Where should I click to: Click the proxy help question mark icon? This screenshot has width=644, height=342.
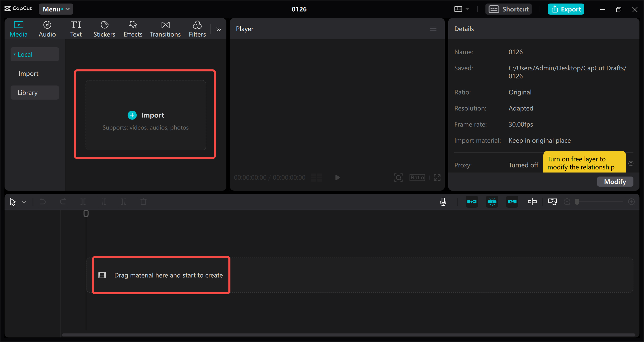click(x=631, y=163)
